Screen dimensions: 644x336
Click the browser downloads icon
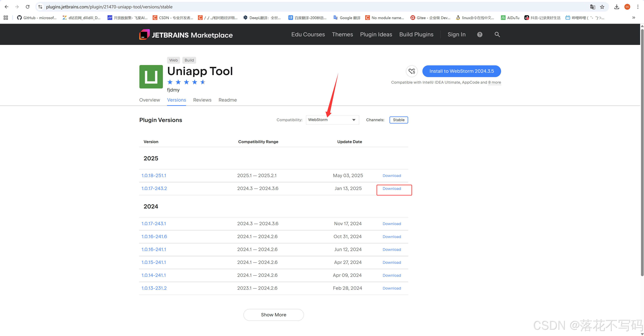[616, 7]
